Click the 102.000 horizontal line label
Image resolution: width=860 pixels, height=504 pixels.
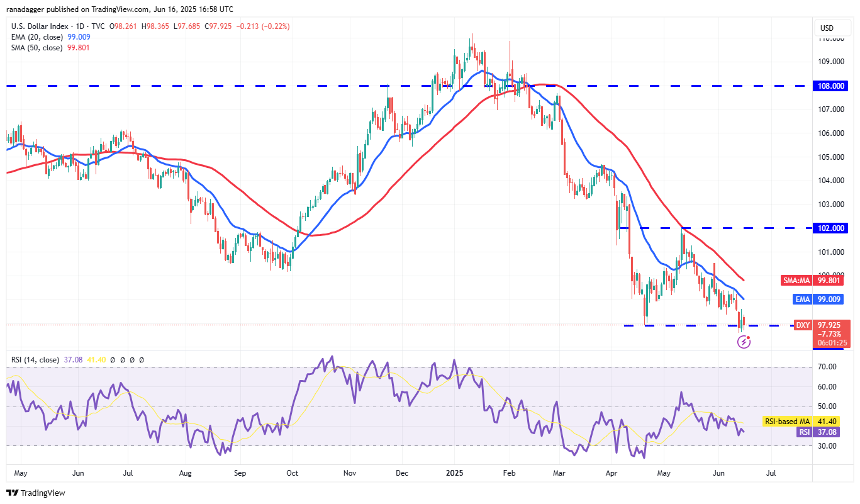click(x=832, y=228)
